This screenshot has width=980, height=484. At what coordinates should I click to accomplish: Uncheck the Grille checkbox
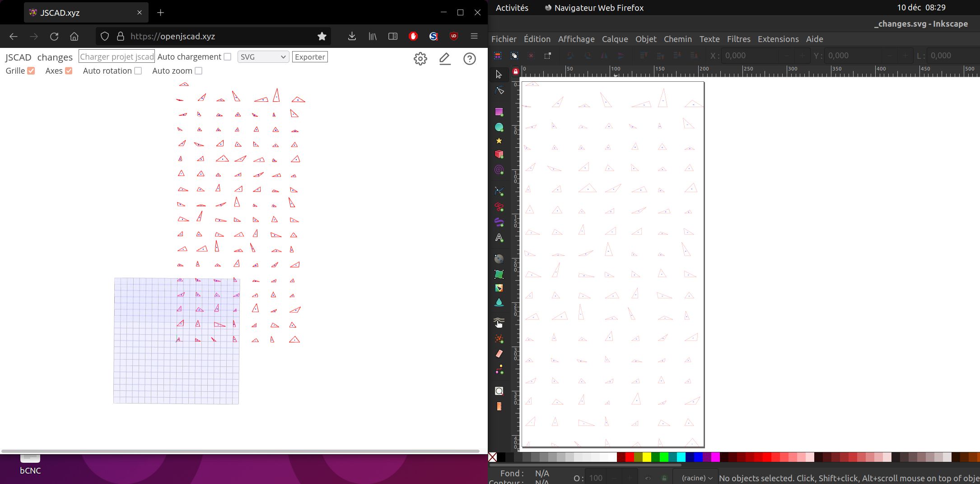31,70
